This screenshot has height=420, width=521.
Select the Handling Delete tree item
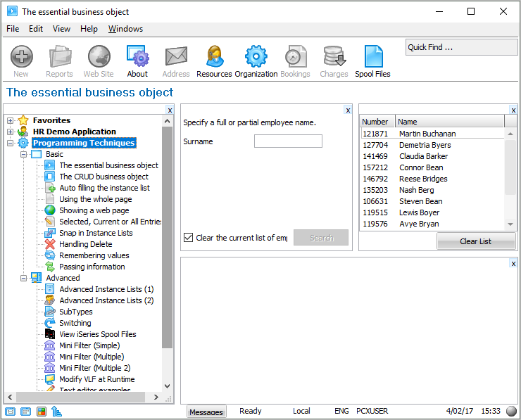84,244
